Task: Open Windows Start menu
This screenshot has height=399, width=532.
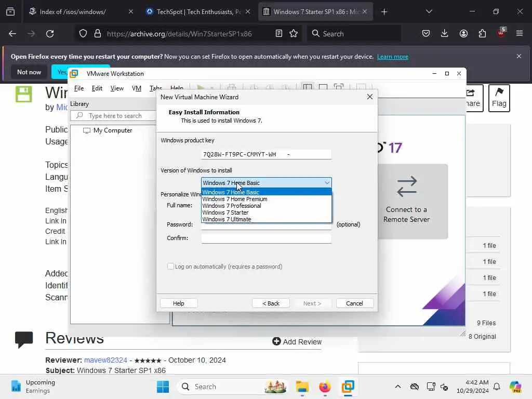Action: 163,387
